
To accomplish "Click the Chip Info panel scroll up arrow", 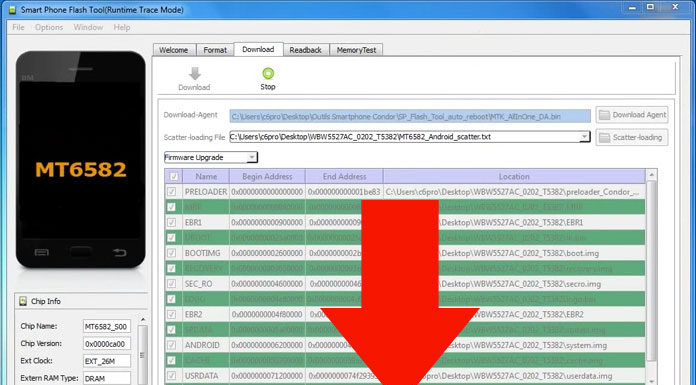I will pos(143,319).
